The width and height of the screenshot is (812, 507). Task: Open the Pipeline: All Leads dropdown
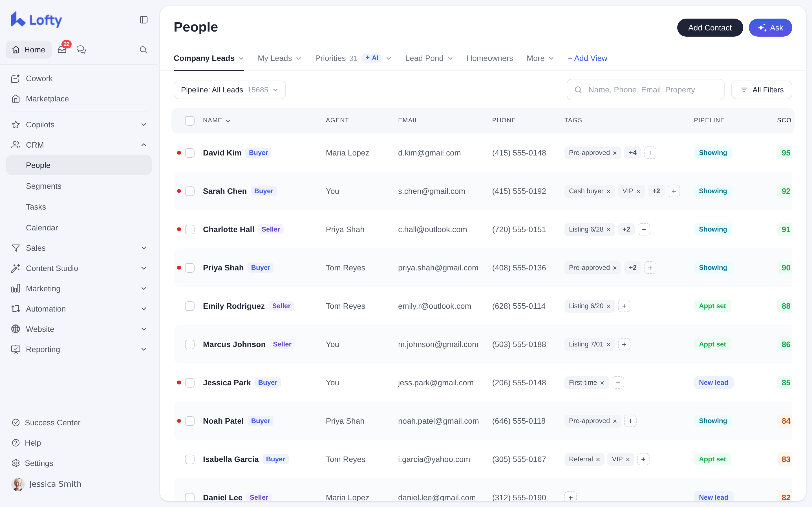tap(230, 90)
